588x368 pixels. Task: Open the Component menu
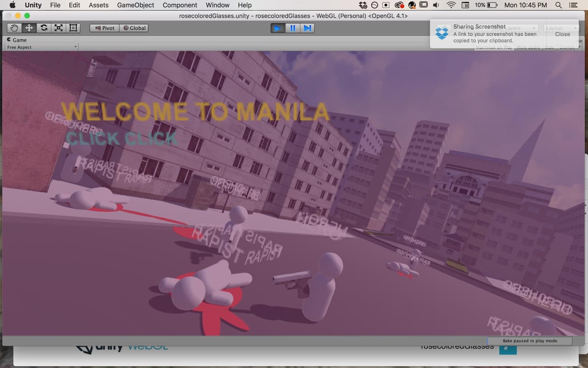180,5
